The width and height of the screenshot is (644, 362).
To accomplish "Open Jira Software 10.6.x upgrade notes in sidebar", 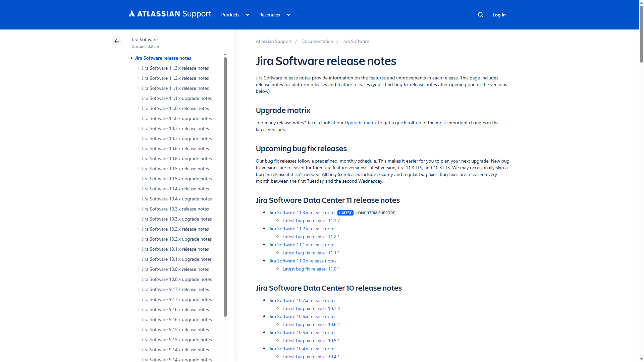I will click(176, 159).
